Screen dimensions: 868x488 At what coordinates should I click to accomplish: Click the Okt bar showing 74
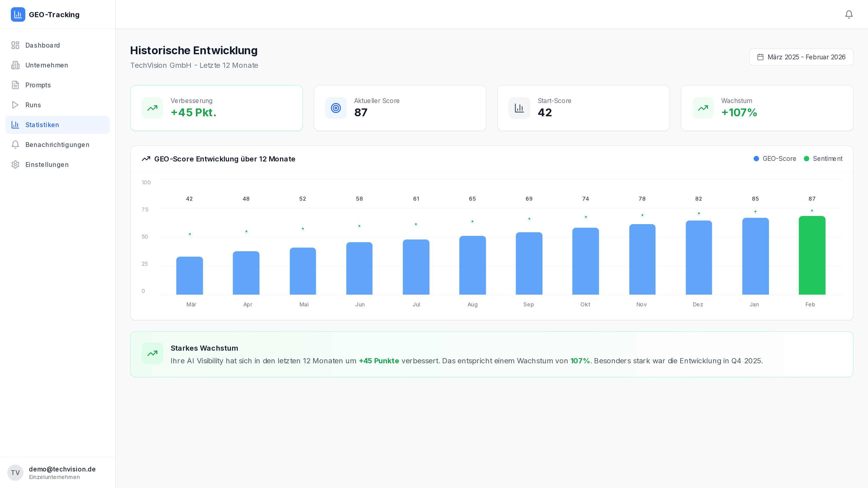click(x=585, y=262)
